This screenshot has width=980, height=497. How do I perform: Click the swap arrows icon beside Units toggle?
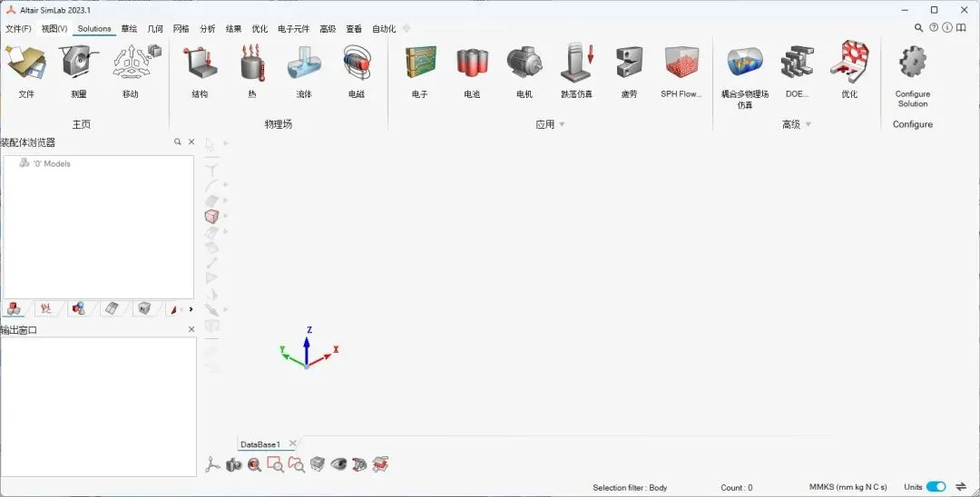(961, 487)
